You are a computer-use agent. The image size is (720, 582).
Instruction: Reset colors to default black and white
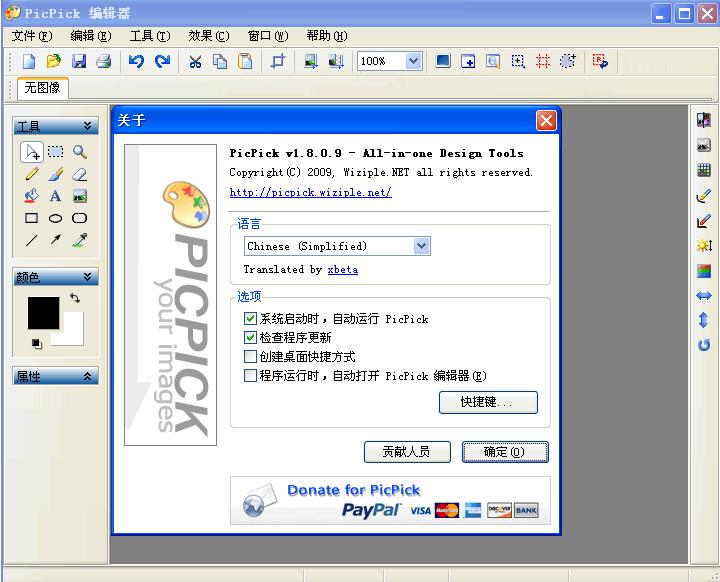(37, 343)
